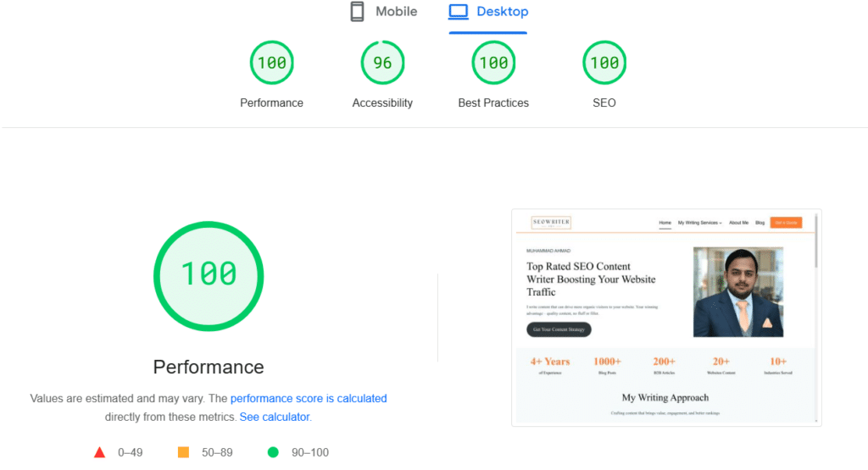Click the orange square 50–89 legend icon
The image size is (868, 470).
[183, 452]
